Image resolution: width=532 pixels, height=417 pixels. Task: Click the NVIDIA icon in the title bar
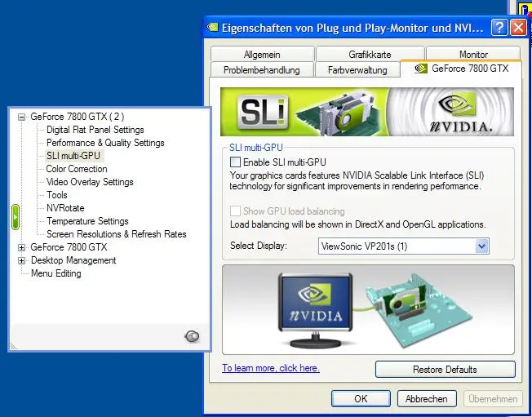pos(212,27)
